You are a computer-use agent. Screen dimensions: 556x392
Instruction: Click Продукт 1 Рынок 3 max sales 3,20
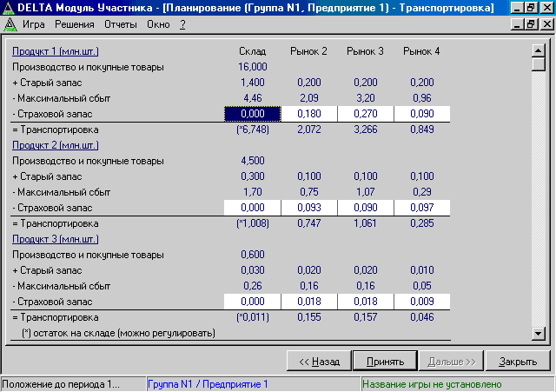[366, 98]
